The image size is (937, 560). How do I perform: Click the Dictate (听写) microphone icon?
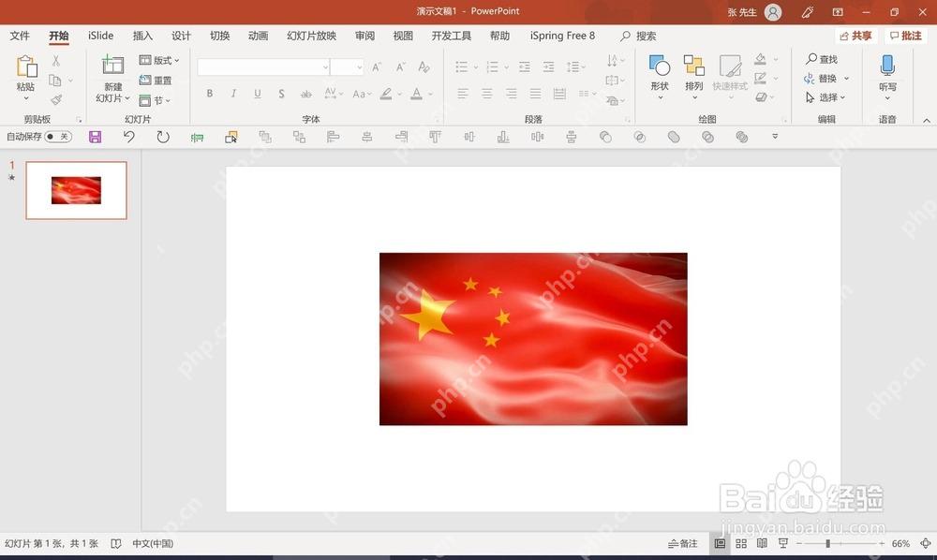click(887, 66)
